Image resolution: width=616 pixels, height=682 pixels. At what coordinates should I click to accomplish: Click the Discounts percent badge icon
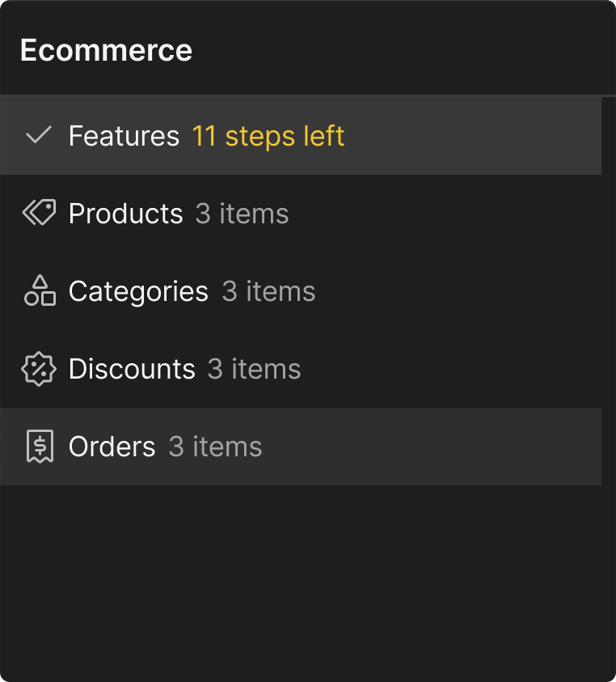click(x=39, y=369)
